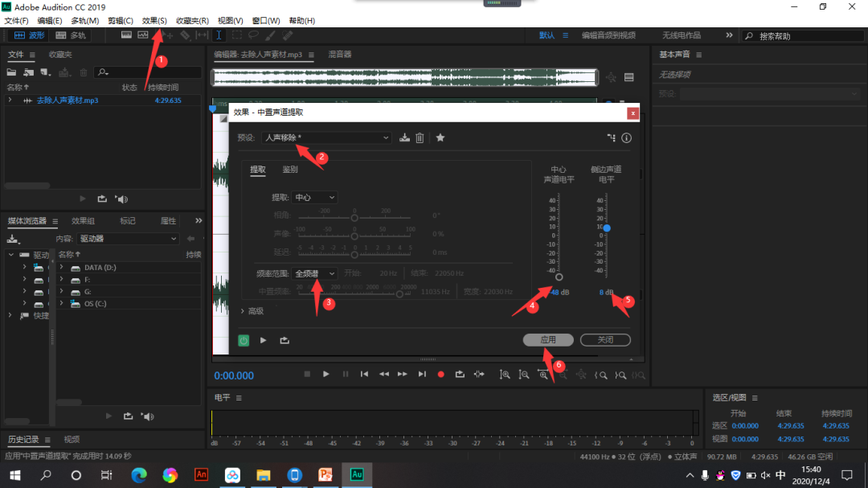Delete the preset trash icon

[x=420, y=138]
